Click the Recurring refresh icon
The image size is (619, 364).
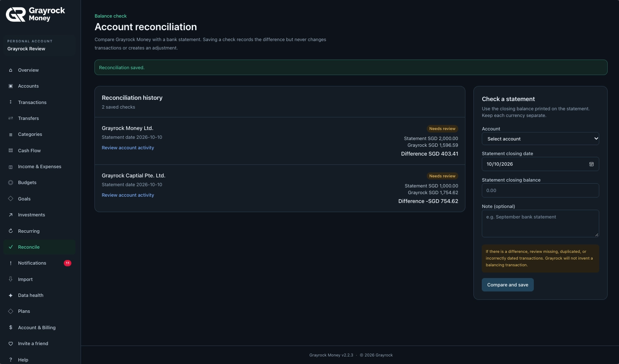(x=10, y=231)
